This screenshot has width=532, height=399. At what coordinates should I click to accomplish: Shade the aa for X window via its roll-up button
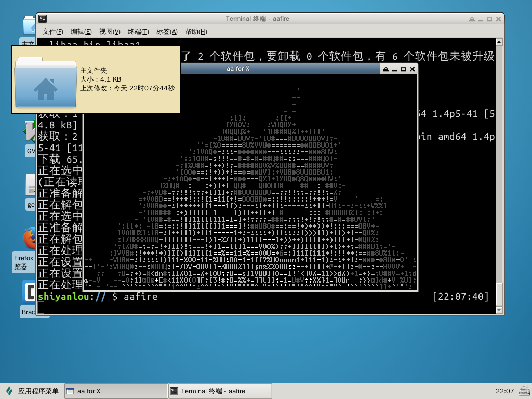pyautogui.click(x=385, y=68)
